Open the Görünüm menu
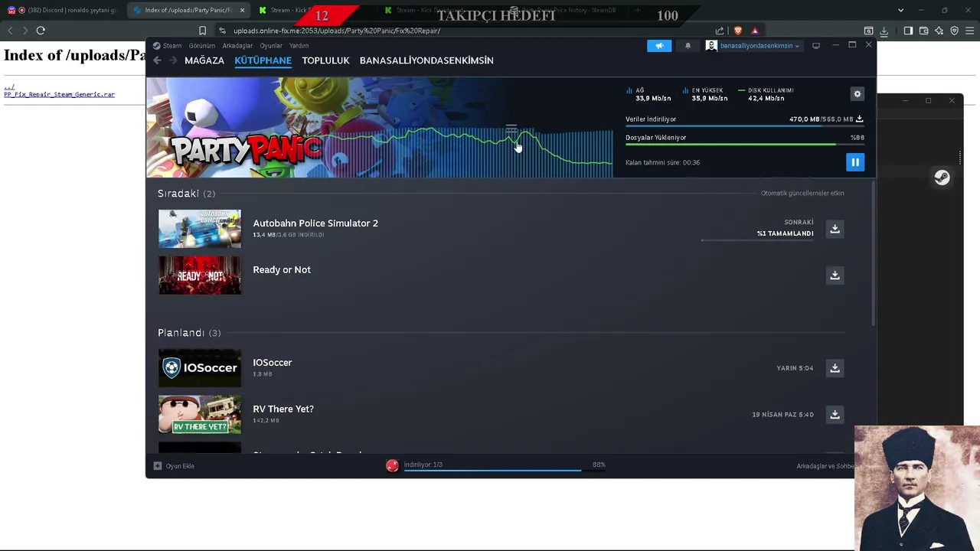 point(202,46)
